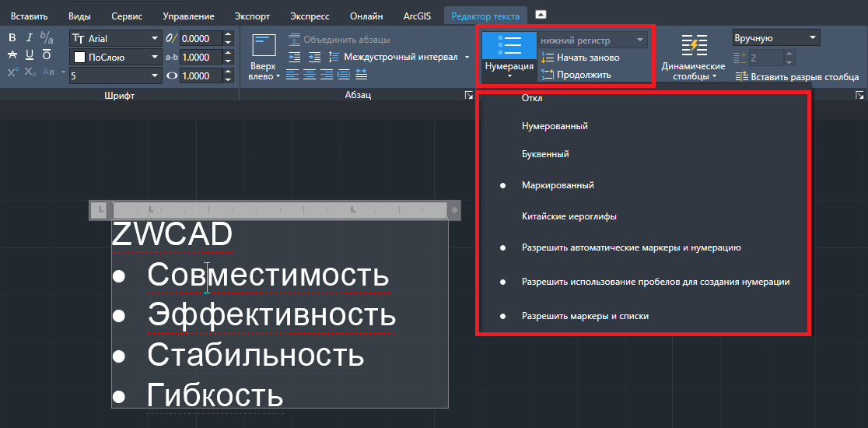Click the Вверх влево justification icon
The height and width of the screenshot is (428, 868).
click(x=264, y=45)
